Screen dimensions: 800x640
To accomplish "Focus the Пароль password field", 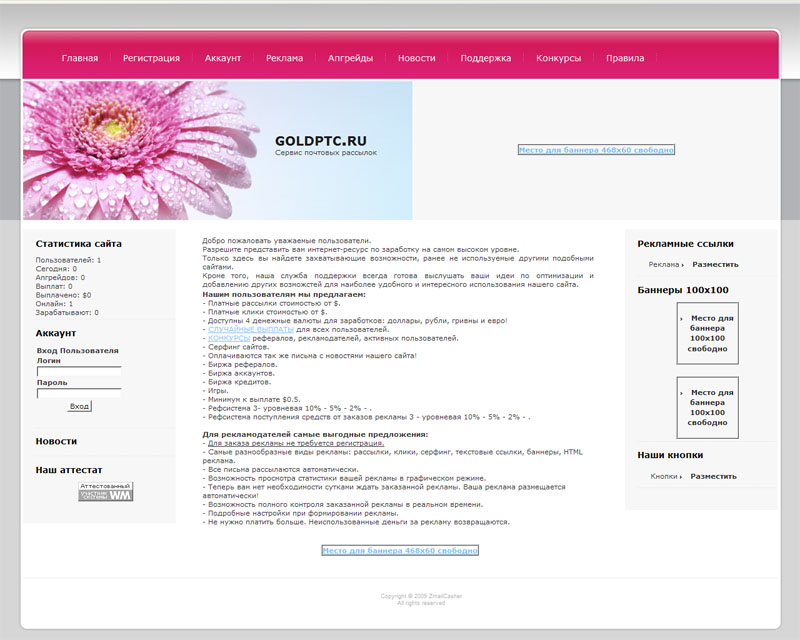I will point(79,393).
